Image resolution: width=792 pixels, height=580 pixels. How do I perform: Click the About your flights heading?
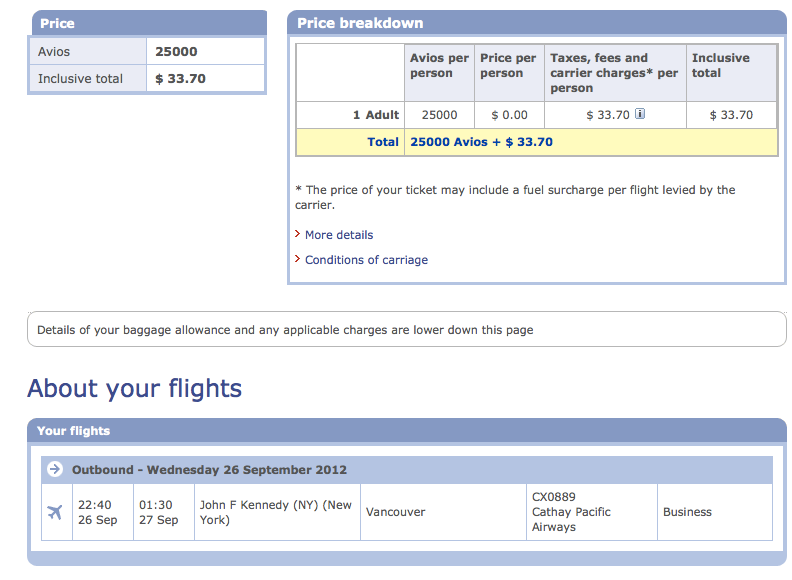coord(134,389)
